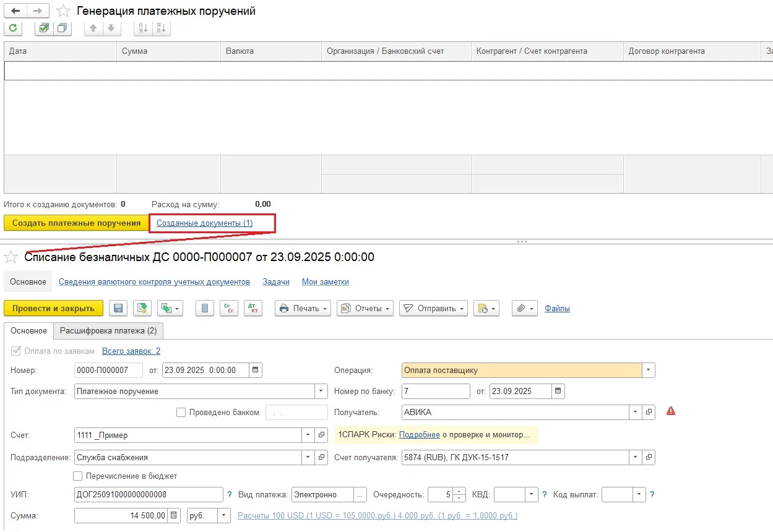773x532 pixels.
Task: Switch to Расшифровка платежа (2) tab
Action: pyautogui.click(x=108, y=331)
